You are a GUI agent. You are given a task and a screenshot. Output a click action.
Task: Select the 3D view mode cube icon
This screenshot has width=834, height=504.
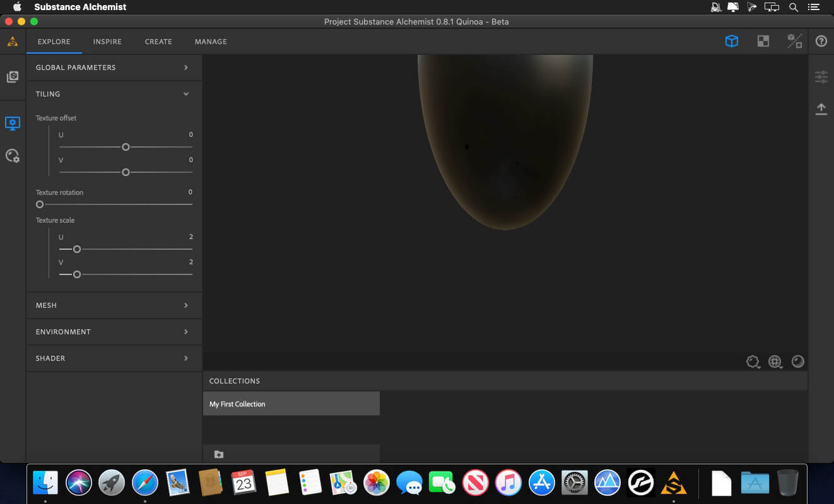[731, 40]
